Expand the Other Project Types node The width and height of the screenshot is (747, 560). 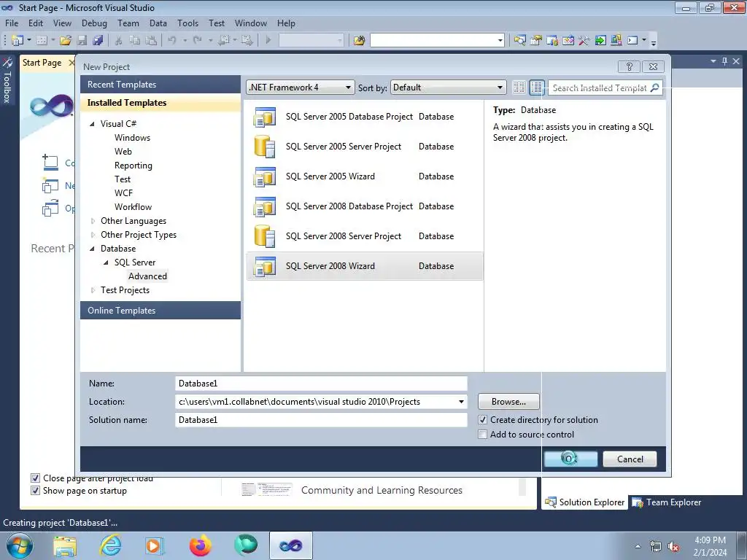[x=93, y=235]
